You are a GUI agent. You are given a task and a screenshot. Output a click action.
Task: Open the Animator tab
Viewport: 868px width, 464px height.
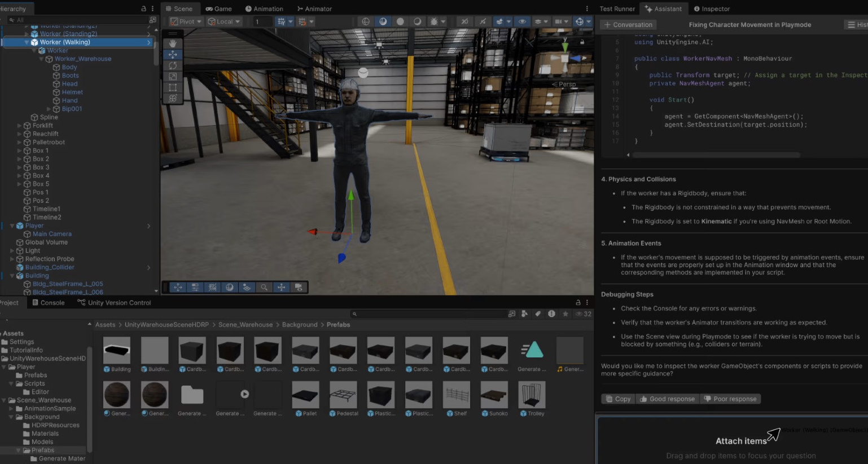tap(314, 8)
